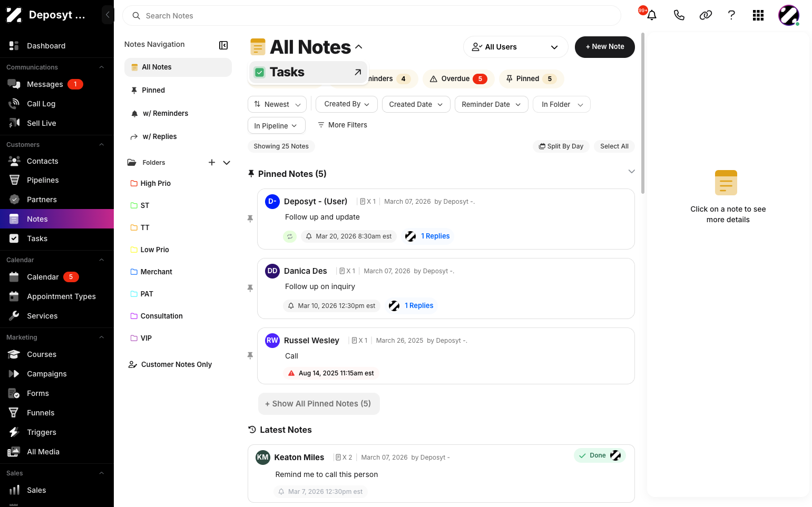Open 1 Replies on Danica Des note
The image size is (812, 507).
click(x=419, y=306)
